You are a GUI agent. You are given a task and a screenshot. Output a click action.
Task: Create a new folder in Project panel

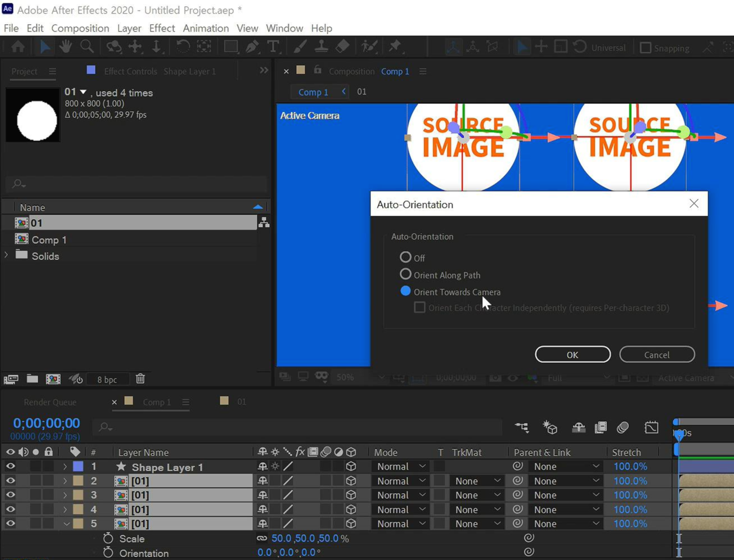(x=32, y=379)
